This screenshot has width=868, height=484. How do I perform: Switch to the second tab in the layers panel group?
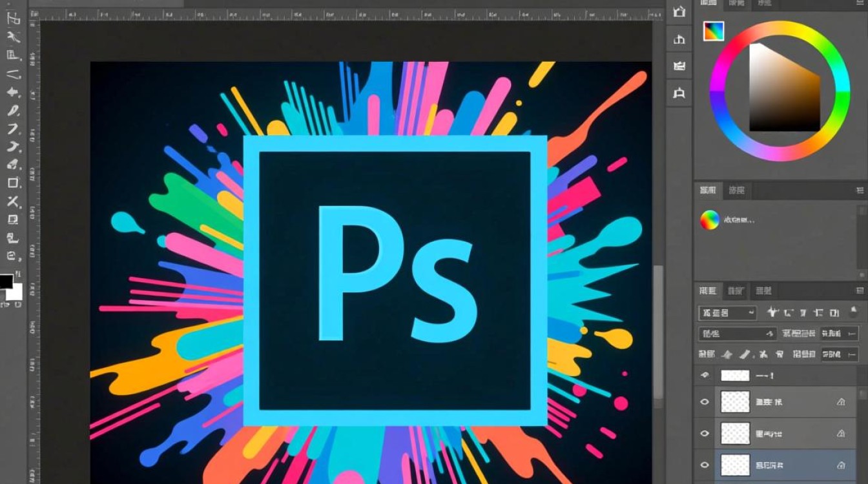click(x=736, y=291)
